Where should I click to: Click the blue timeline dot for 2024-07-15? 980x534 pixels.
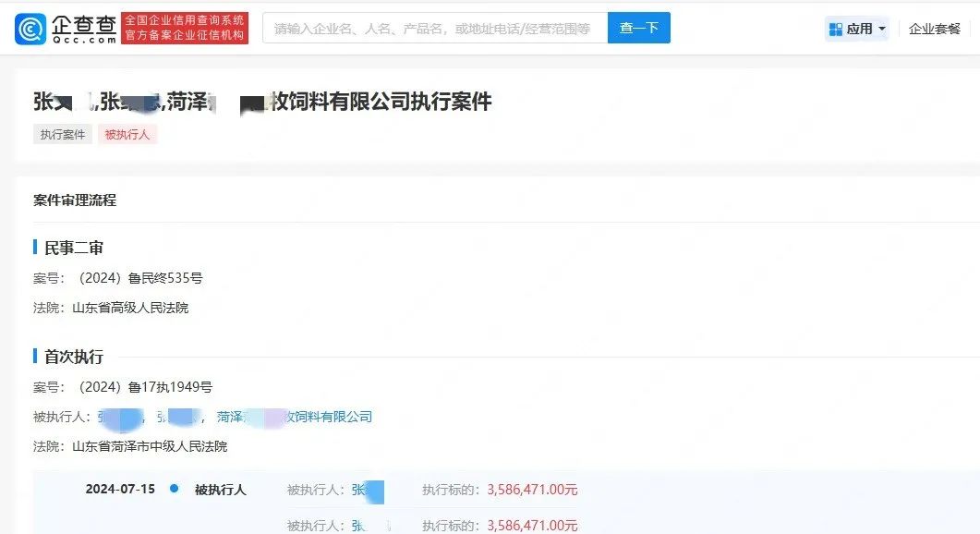[175, 489]
